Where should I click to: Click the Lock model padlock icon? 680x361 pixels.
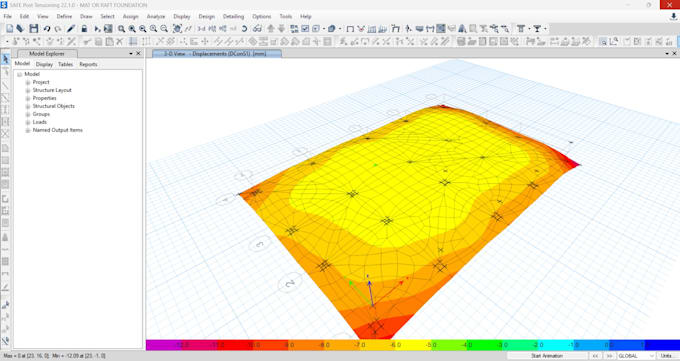pyautogui.click(x=84, y=29)
